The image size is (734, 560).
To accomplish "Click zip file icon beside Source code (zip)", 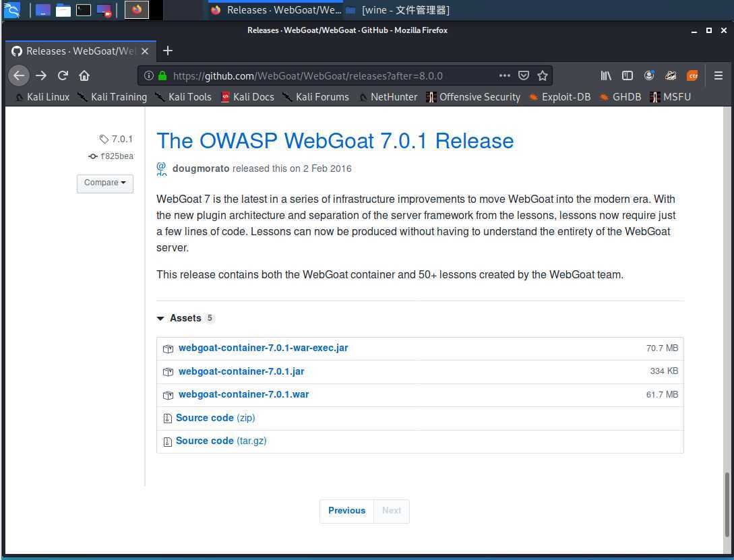I will 167,418.
